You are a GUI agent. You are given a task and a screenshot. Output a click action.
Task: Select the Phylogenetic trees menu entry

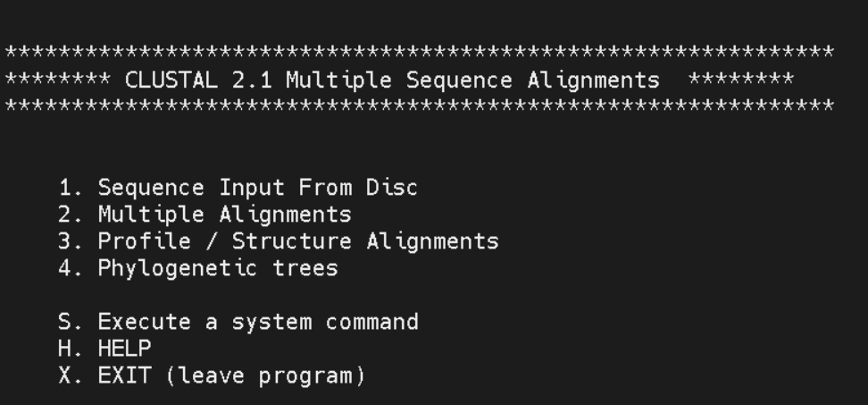(198, 268)
